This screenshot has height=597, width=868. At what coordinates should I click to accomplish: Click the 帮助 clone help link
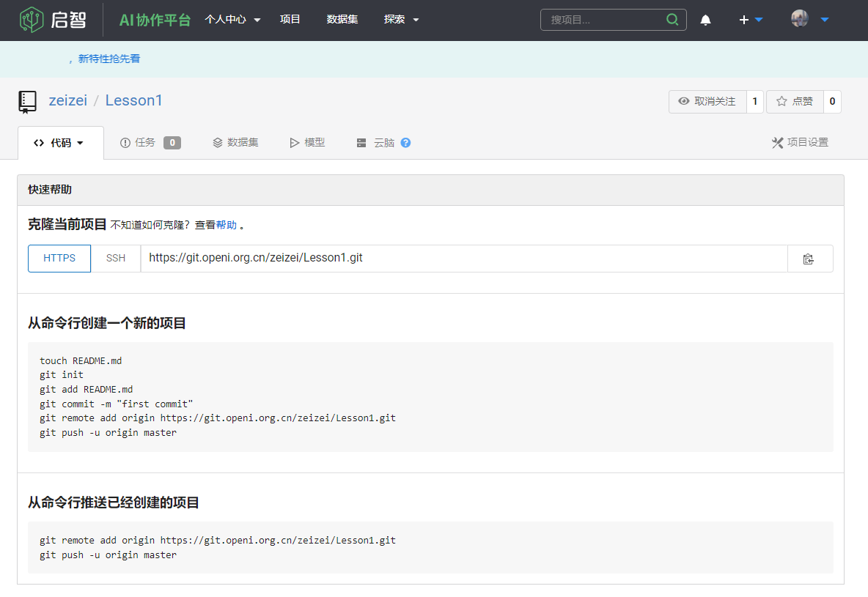[227, 225]
